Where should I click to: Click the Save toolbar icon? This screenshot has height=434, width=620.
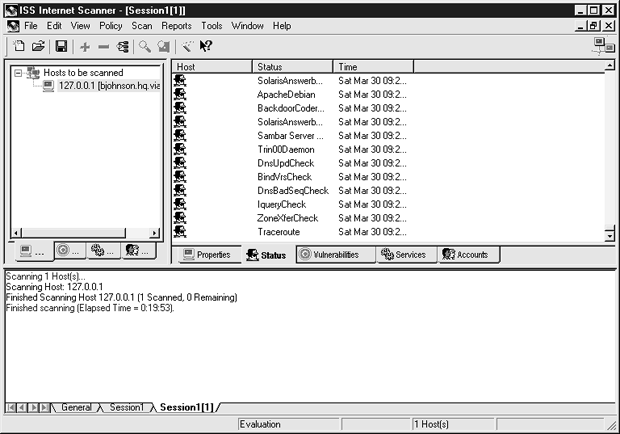[x=61, y=46]
